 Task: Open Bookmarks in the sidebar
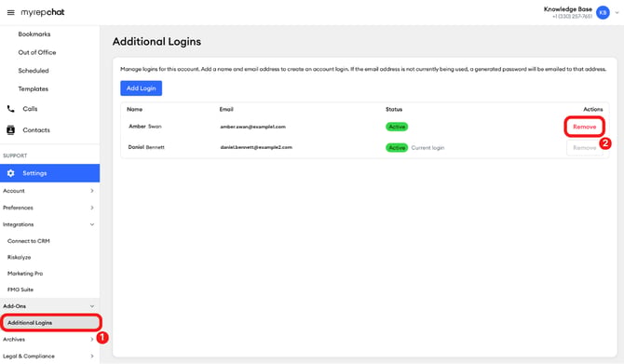click(34, 34)
